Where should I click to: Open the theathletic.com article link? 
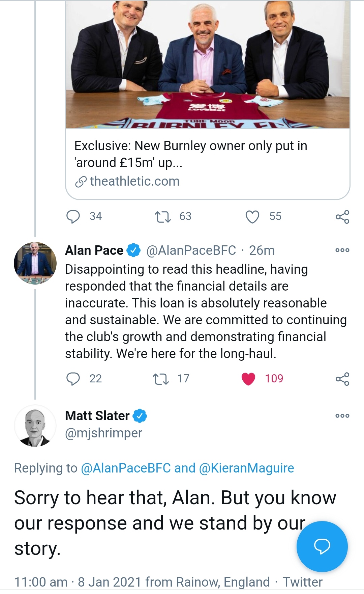coord(134,182)
